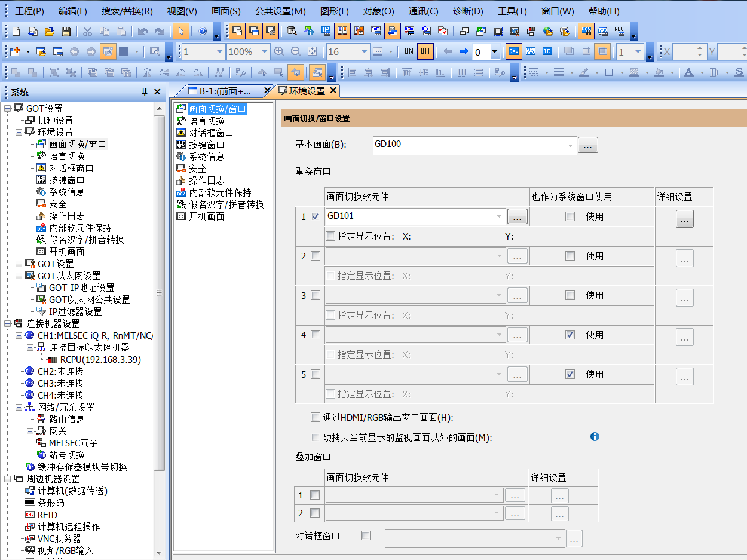Click the text color A swatch
The image size is (747, 560).
click(688, 73)
